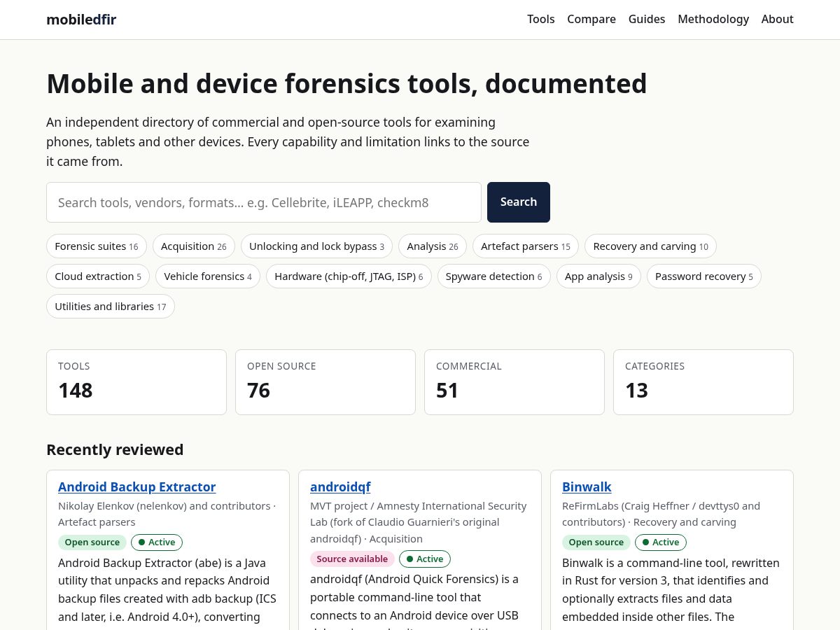Filter by Artefact parsers
Image resolution: width=840 pixels, height=630 pixels.
pyautogui.click(x=526, y=246)
